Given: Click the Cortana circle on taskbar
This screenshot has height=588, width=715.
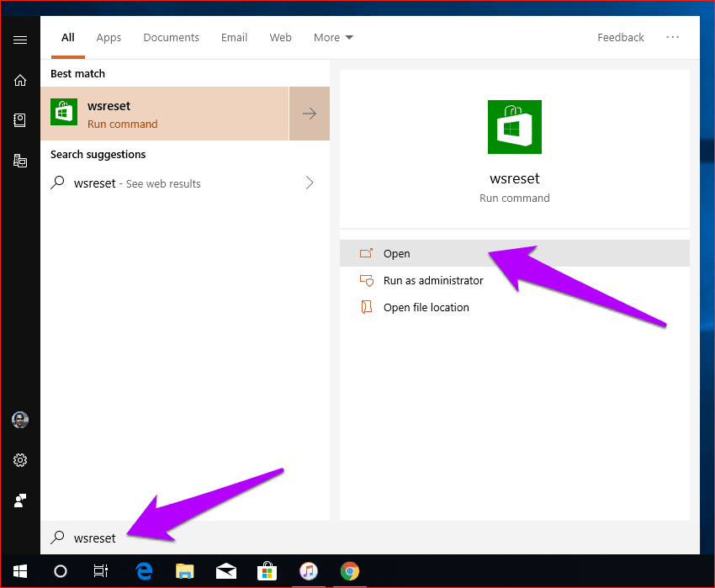Looking at the screenshot, I should pyautogui.click(x=61, y=571).
